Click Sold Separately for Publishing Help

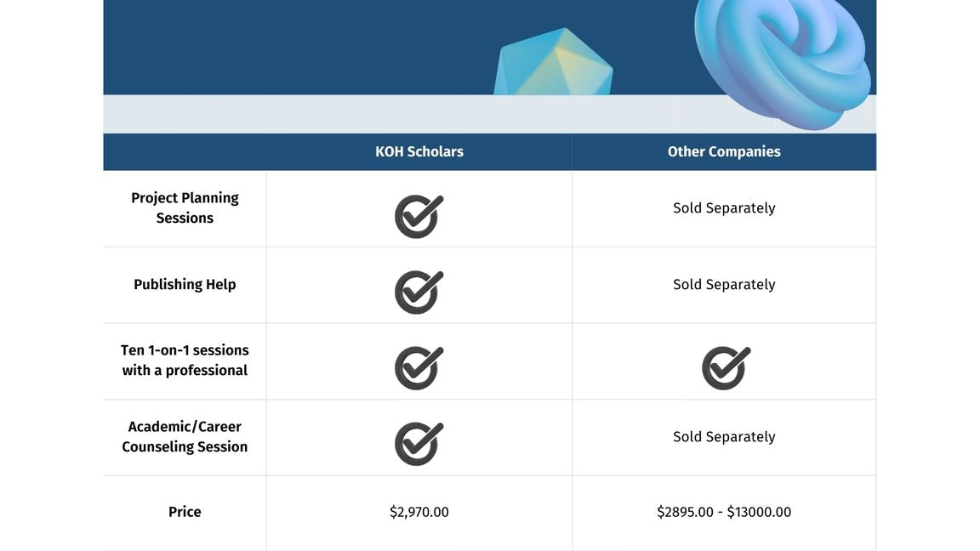[724, 284]
